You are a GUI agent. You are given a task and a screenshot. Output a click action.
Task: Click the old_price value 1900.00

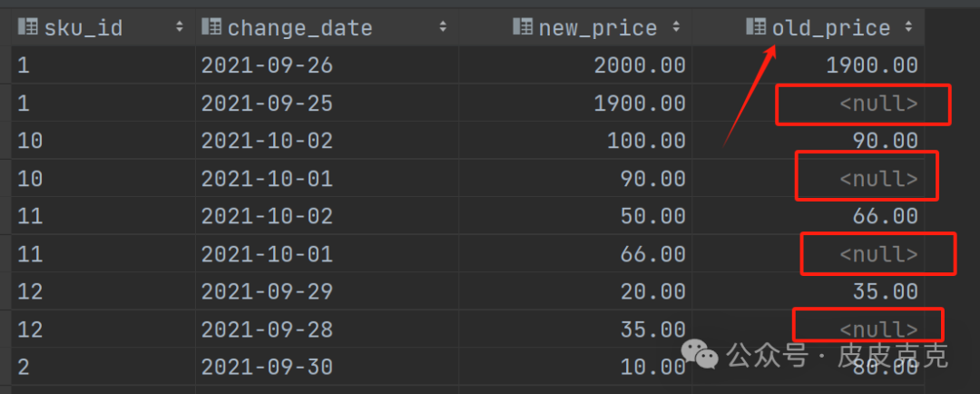[872, 65]
